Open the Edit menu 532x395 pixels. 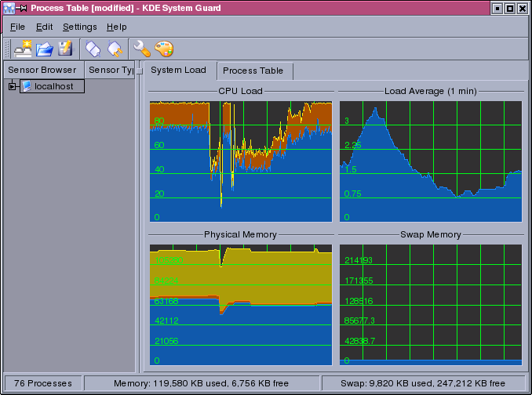click(x=44, y=27)
